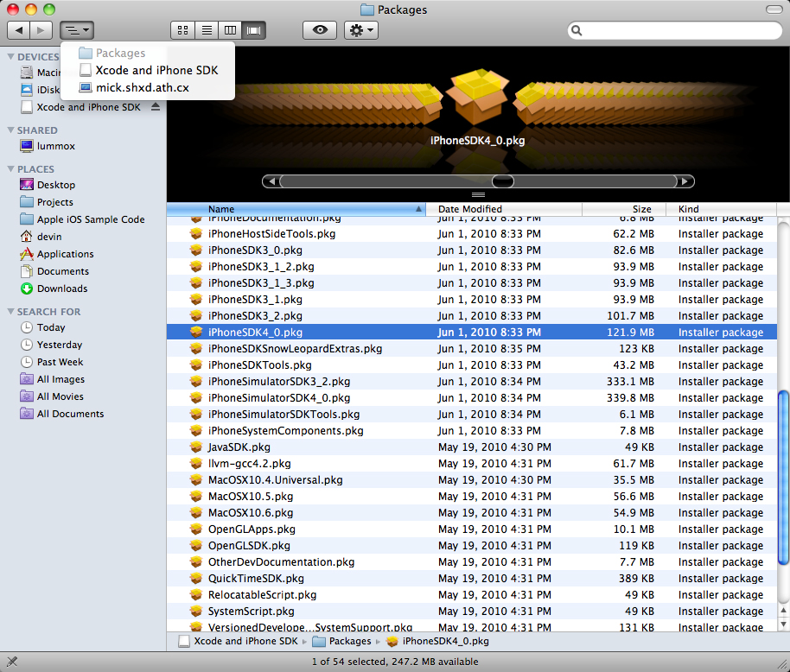Image resolution: width=790 pixels, height=672 pixels.
Task: Switch to icon view mode
Action: click(x=183, y=30)
